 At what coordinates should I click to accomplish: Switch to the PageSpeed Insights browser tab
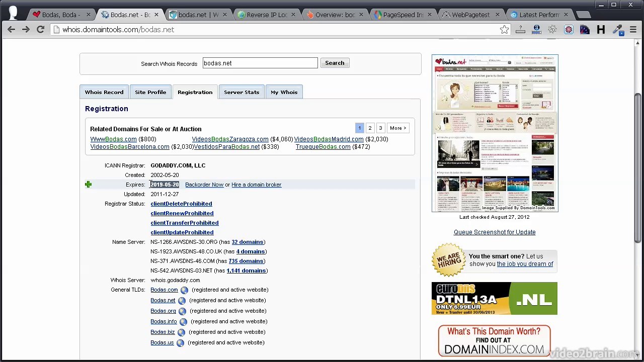click(403, 15)
